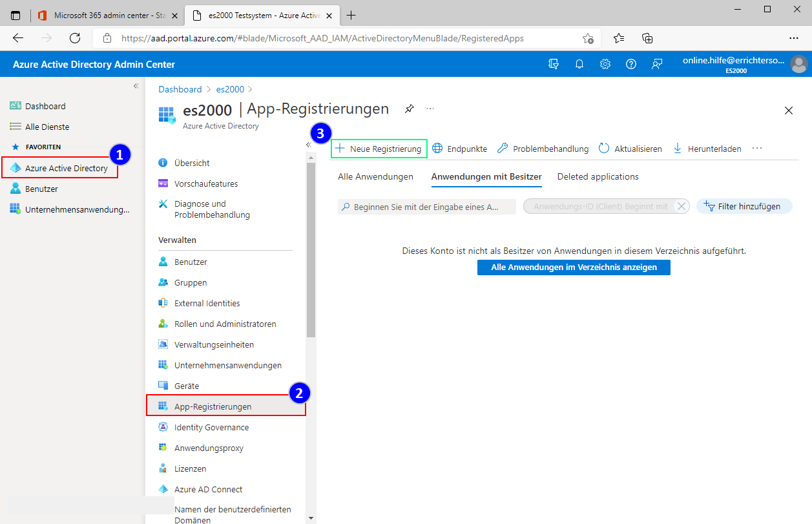Add this page to favorites (star-plus icon)
The width and height of the screenshot is (812, 524).
point(588,38)
